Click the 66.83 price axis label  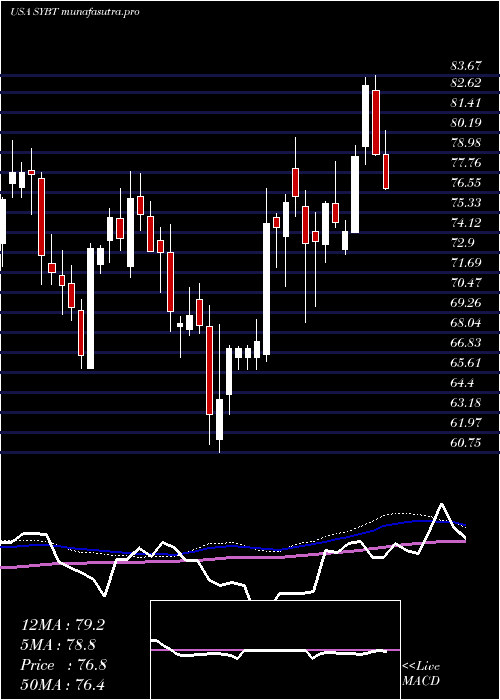[466, 342]
